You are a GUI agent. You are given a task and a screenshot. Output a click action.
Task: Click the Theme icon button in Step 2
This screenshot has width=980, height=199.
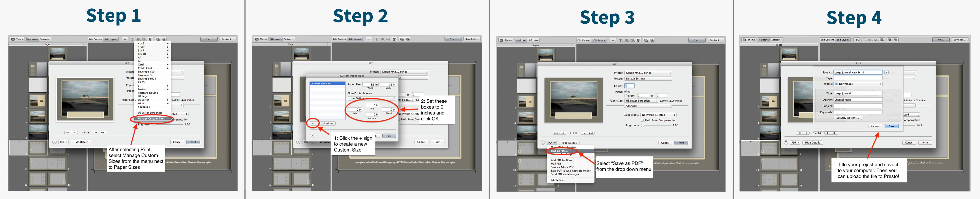(x=261, y=39)
